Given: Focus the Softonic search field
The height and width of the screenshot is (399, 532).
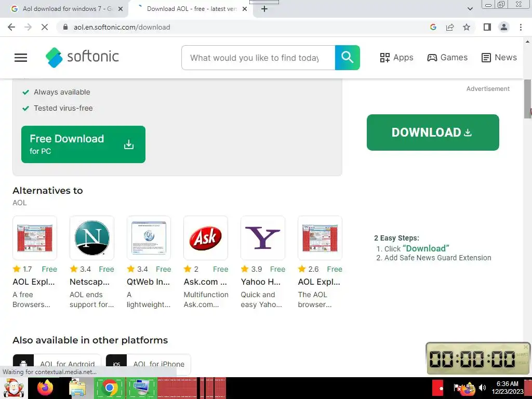Looking at the screenshot, I should pos(258,58).
